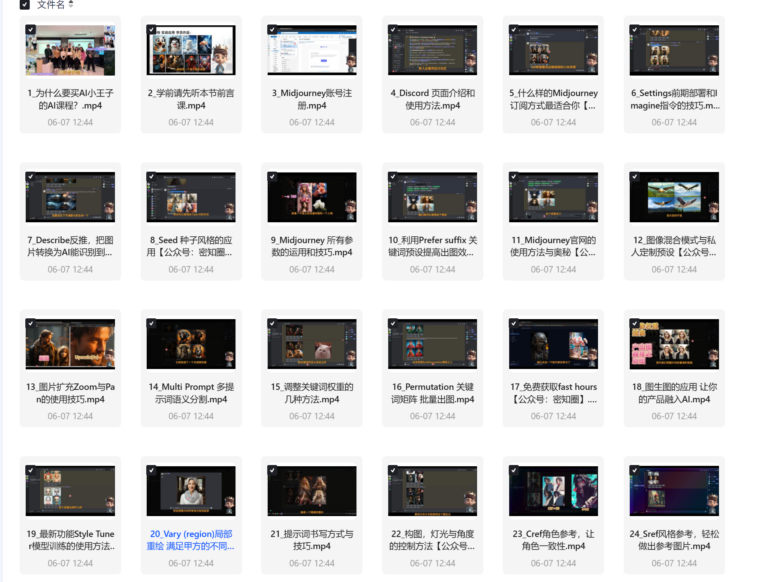Click the 20_Vary (region)局部重绘 file name link

click(191, 540)
